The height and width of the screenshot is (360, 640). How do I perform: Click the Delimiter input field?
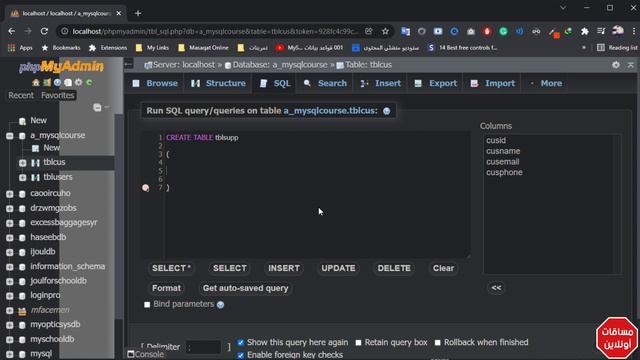(203, 347)
